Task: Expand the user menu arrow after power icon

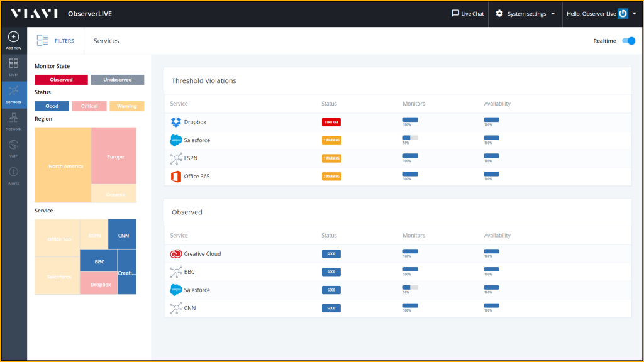Action: tap(635, 14)
